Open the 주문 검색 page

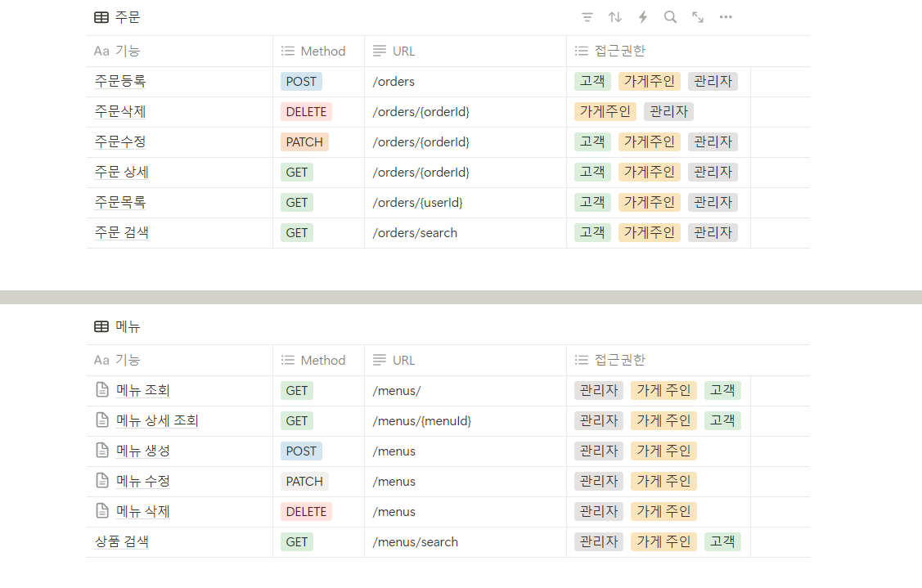tap(122, 233)
